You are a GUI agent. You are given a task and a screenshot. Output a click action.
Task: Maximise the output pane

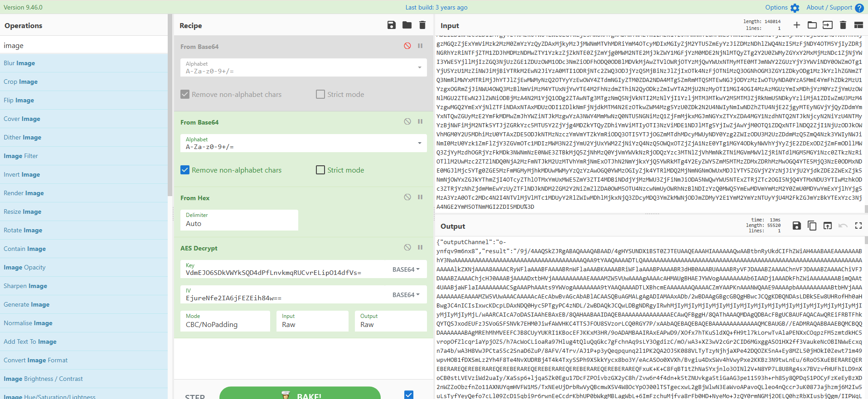click(x=858, y=226)
